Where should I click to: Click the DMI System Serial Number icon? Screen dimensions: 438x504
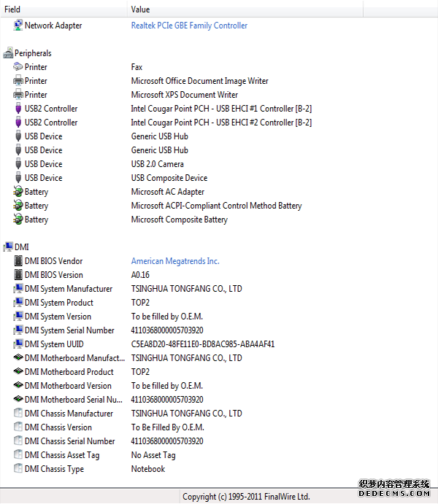[18, 330]
